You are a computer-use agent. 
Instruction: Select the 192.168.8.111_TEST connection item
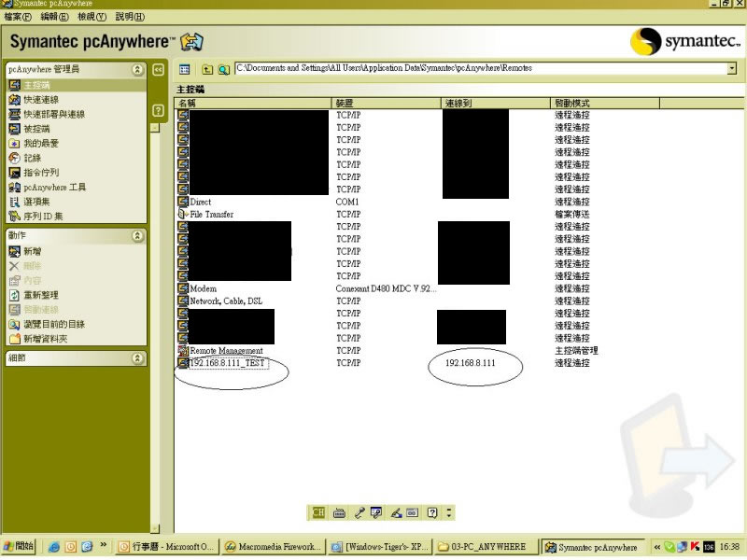[227, 363]
